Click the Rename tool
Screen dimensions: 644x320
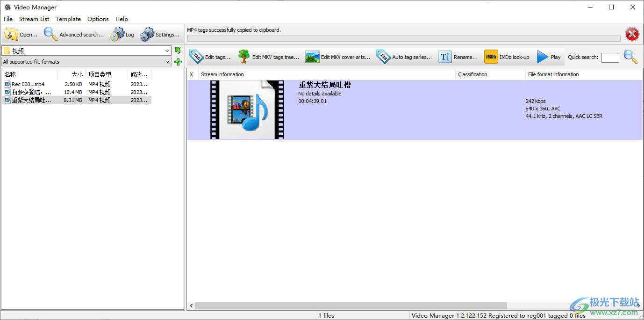pos(458,57)
